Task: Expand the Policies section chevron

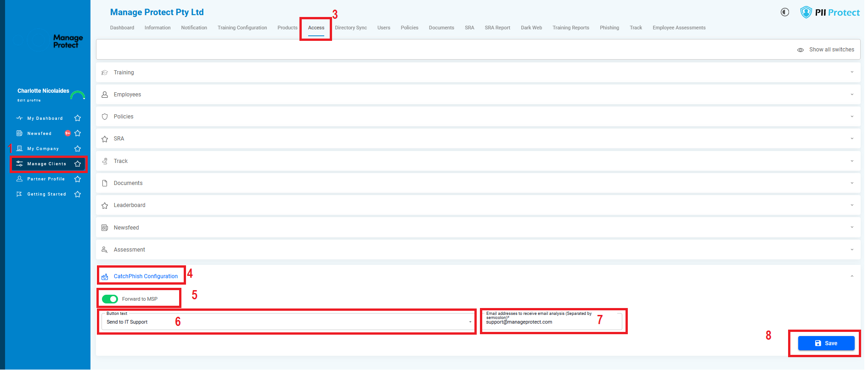Action: coord(852,117)
